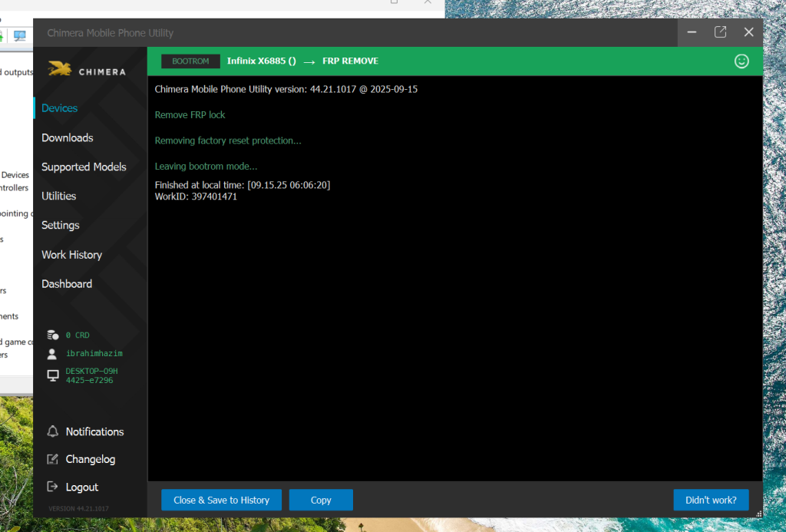Minimize the Chimera Mobile Phone Utility window

coord(692,32)
